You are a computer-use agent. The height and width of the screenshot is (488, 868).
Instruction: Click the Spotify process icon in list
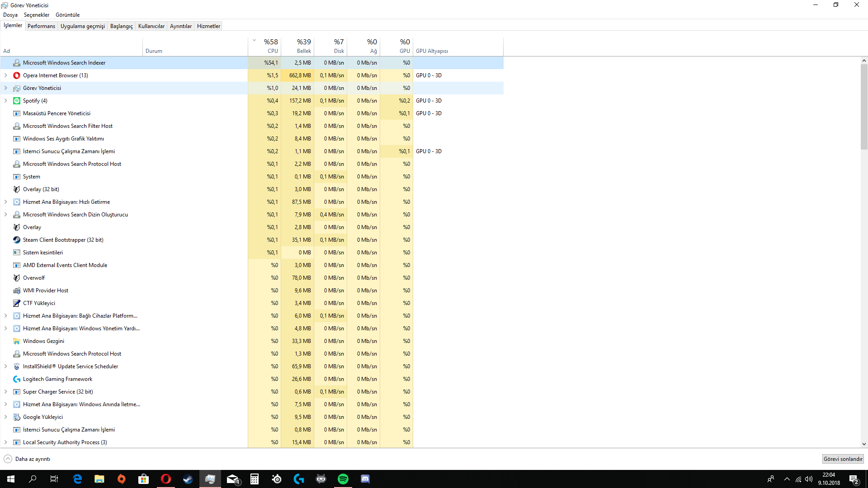(17, 101)
